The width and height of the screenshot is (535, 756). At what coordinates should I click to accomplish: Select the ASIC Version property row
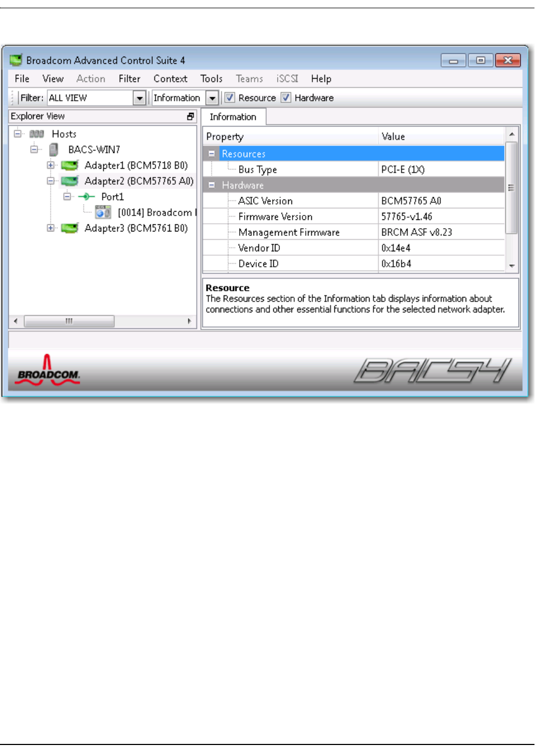(354, 201)
